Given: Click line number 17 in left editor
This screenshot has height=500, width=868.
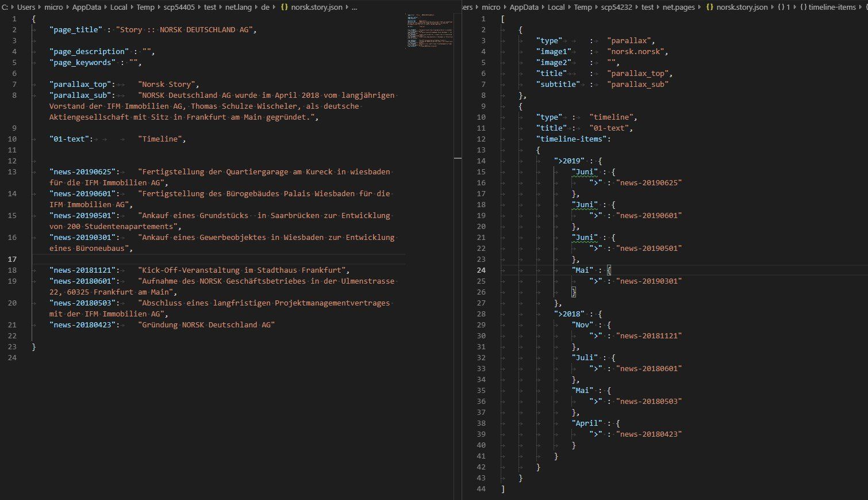Looking at the screenshot, I should 12,259.
